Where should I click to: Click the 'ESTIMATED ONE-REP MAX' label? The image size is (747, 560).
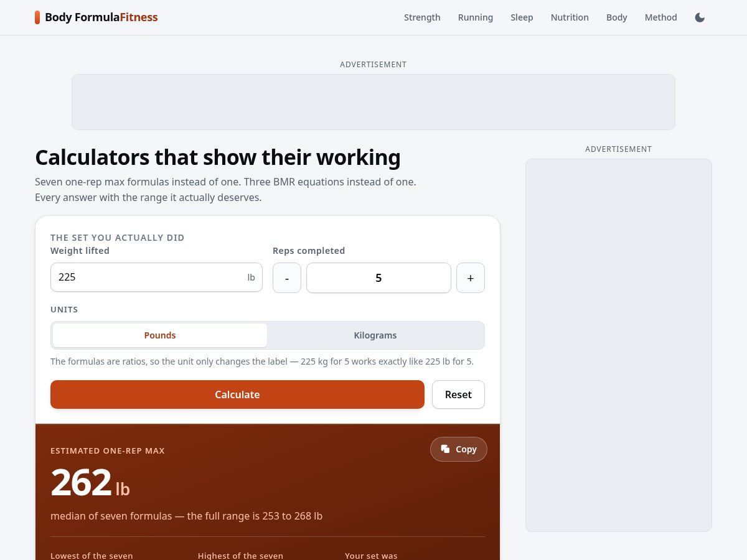pos(108,450)
